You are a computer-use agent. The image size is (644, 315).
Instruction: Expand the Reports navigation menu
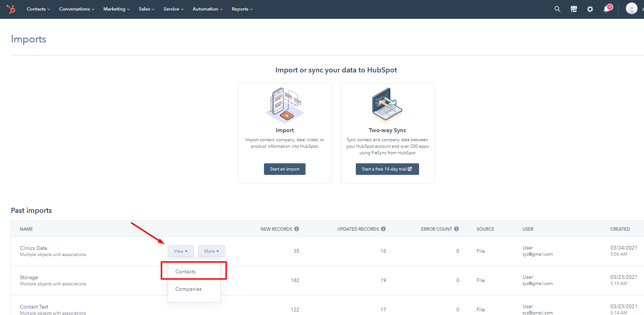point(242,9)
